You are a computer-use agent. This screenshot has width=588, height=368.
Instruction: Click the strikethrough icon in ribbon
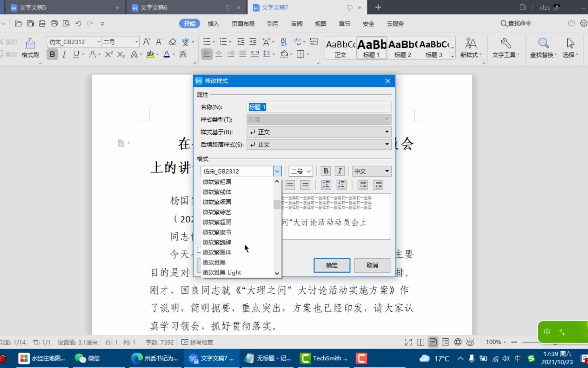pyautogui.click(x=92, y=54)
